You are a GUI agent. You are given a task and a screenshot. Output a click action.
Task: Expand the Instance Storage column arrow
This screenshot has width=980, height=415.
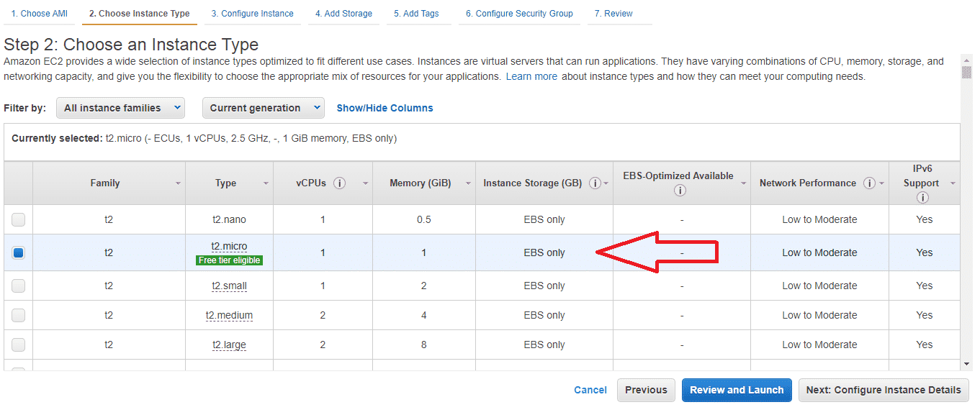point(606,183)
